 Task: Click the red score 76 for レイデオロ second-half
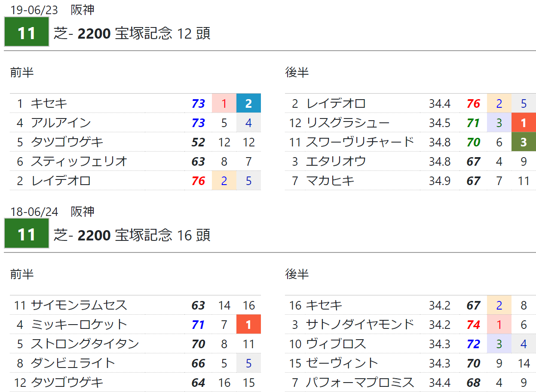pos(473,103)
